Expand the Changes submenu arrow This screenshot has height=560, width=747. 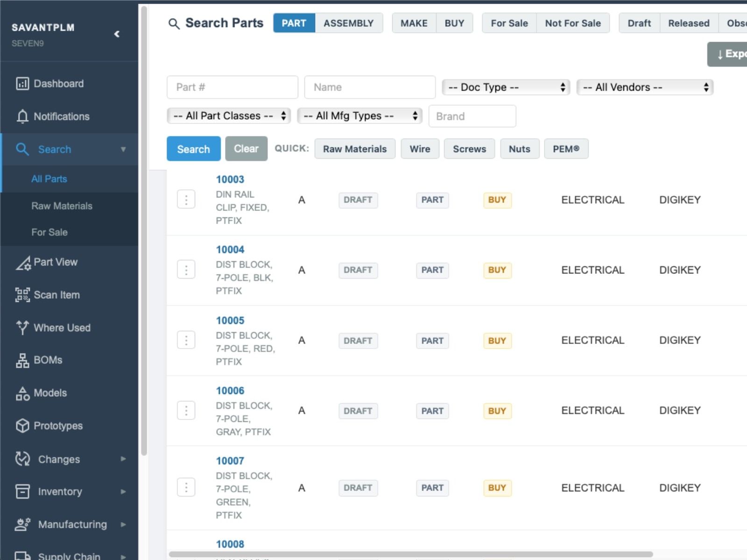click(123, 459)
